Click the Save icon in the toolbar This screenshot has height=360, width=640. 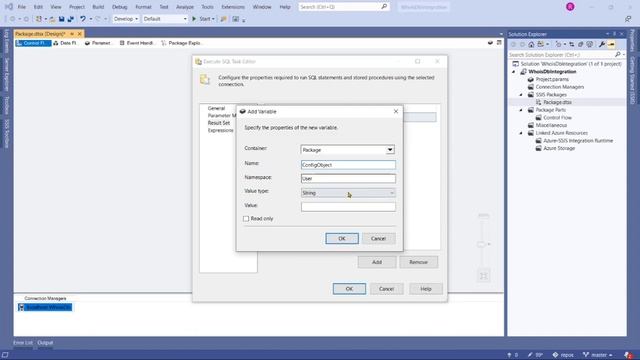click(x=62, y=19)
